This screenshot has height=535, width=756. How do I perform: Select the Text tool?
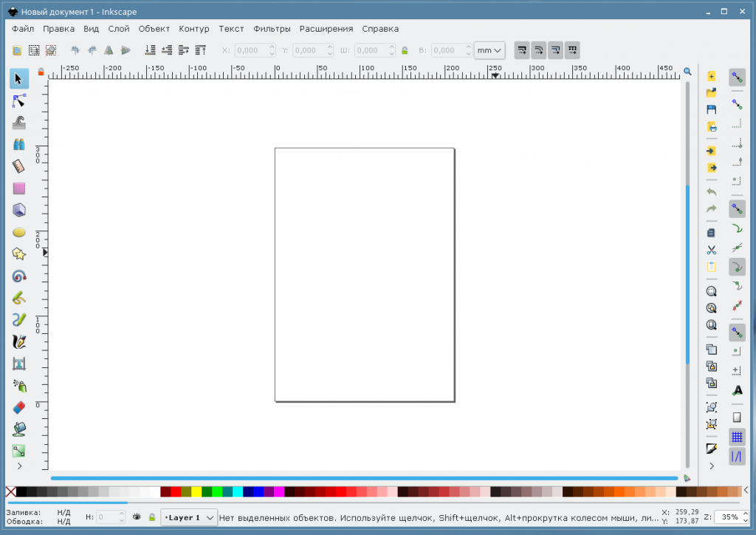coord(18,364)
